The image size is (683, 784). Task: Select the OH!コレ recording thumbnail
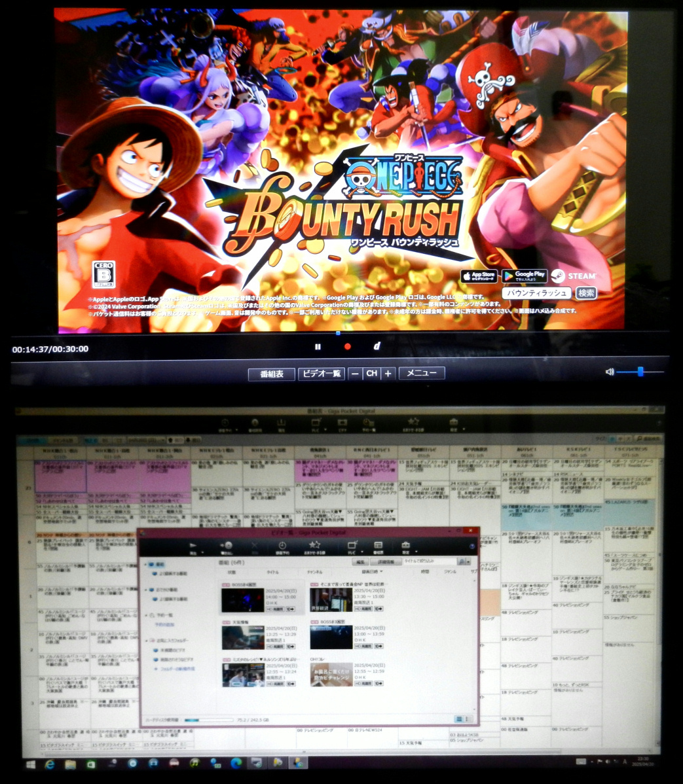(331, 675)
